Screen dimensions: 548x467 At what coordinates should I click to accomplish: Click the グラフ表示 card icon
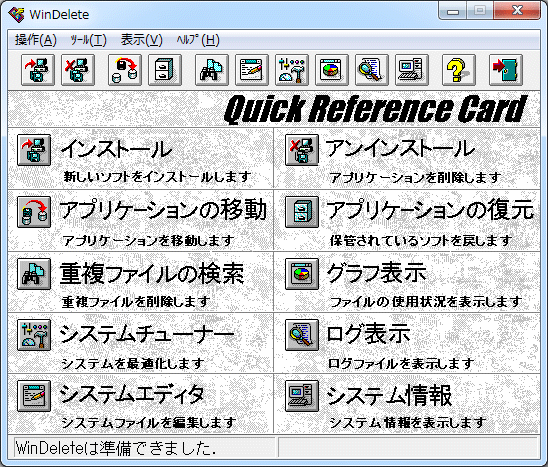[302, 274]
